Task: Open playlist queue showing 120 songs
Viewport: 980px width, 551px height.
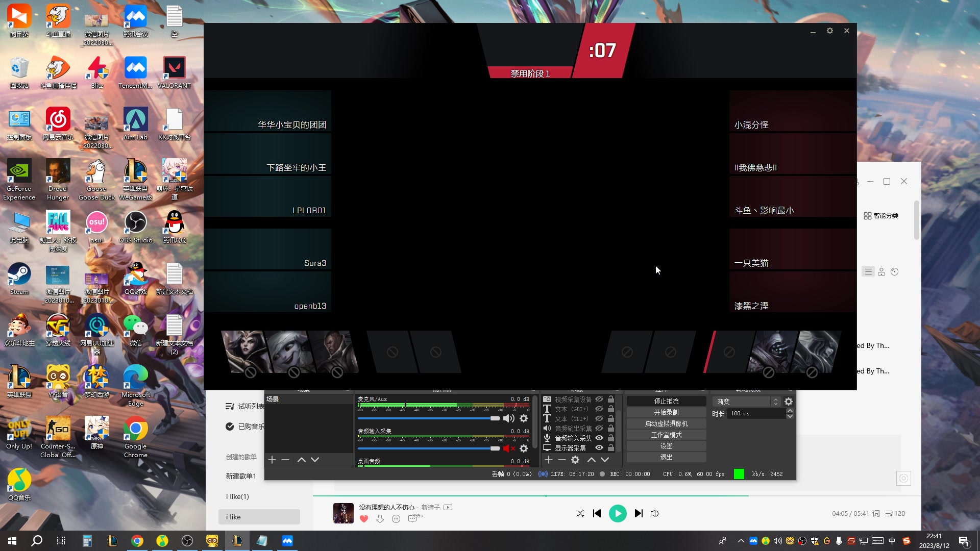Action: pos(895,514)
